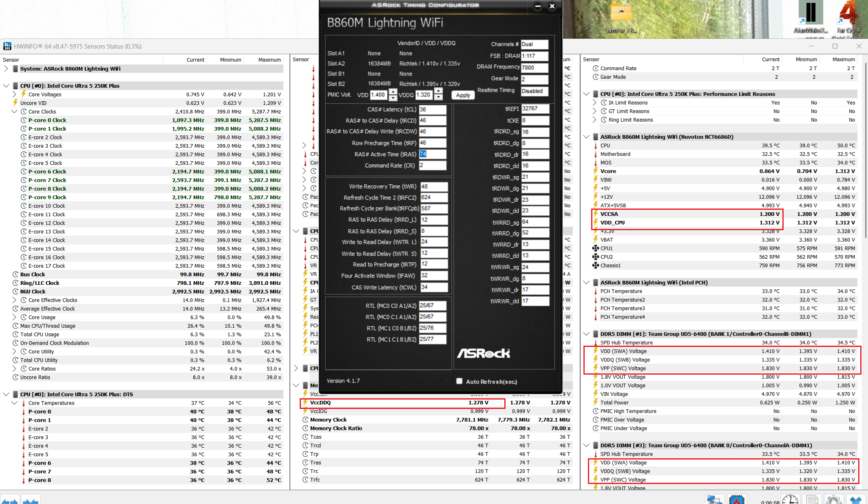The height and width of the screenshot is (504, 868).
Task: Collapse the ASRock Nuvoton NCT6686D sensor section
Action: [x=586, y=137]
